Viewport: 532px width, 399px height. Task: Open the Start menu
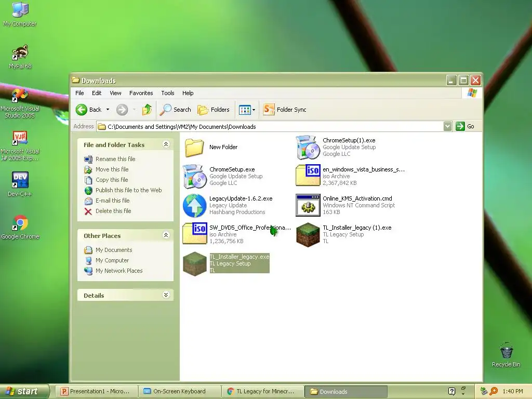point(24,391)
